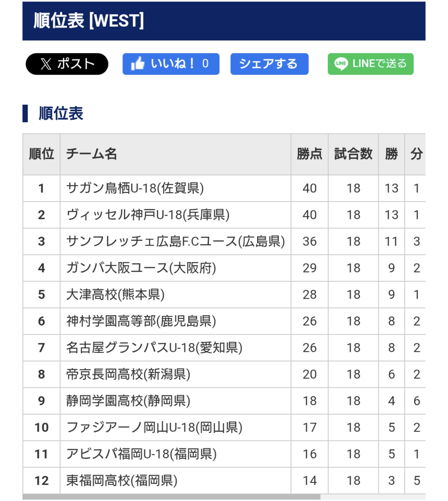The image size is (448, 501).
Task: Click the LINE logo icon
Action: (341, 64)
